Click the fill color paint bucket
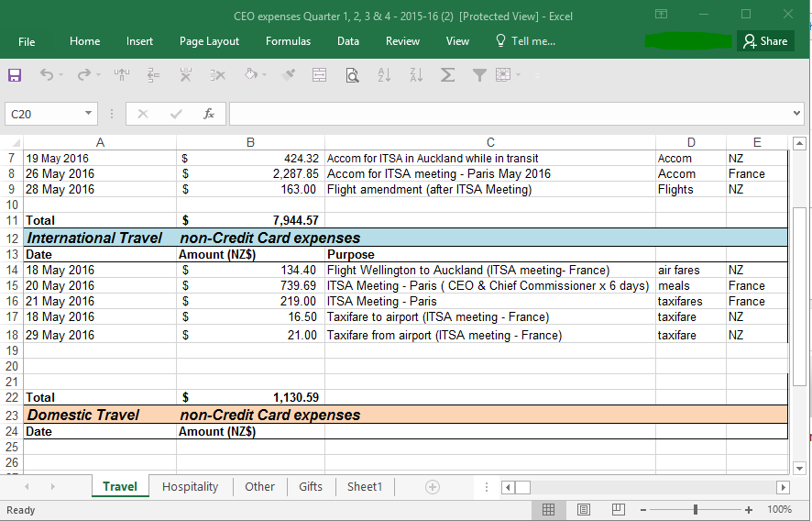Screen dimensions: 812x521 pos(251,75)
